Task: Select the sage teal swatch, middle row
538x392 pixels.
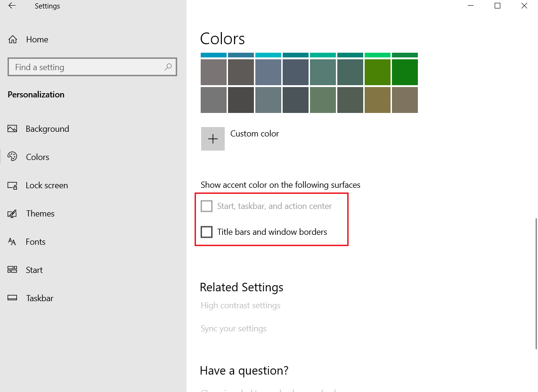Action: click(323, 72)
